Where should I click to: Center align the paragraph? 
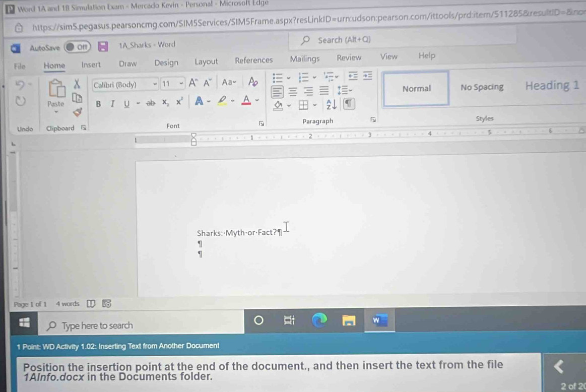tap(293, 91)
